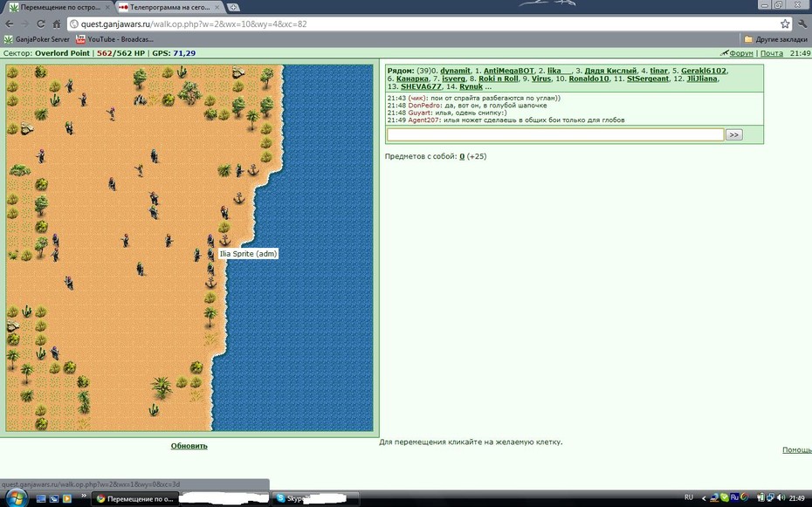This screenshot has height=507, width=812.
Task: Switch to the Телепрограмма на сего... tab
Action: (169, 7)
